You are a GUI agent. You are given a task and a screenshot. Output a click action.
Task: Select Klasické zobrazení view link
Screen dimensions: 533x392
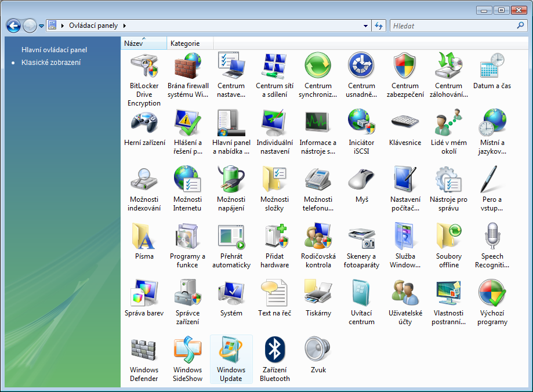tap(51, 62)
